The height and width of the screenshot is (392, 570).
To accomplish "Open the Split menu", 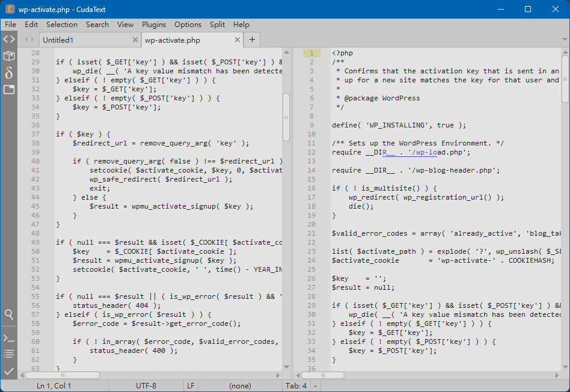I will click(217, 25).
